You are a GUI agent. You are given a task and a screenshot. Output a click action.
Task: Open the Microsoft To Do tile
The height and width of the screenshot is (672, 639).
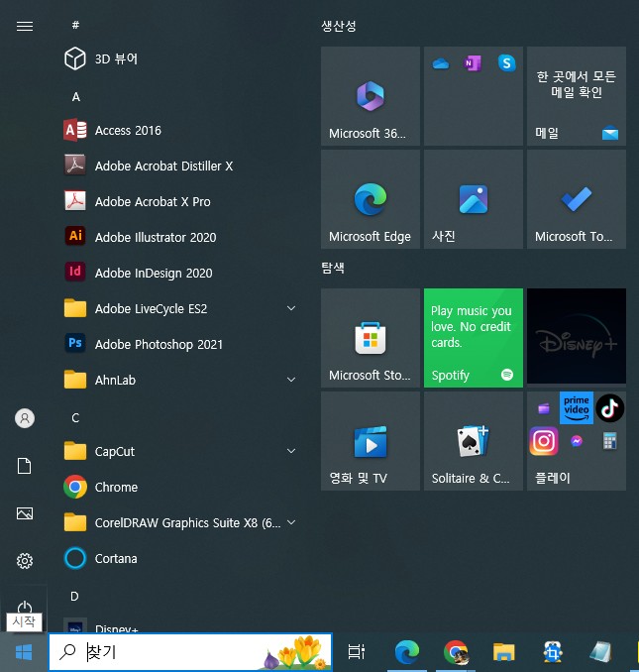(x=577, y=199)
